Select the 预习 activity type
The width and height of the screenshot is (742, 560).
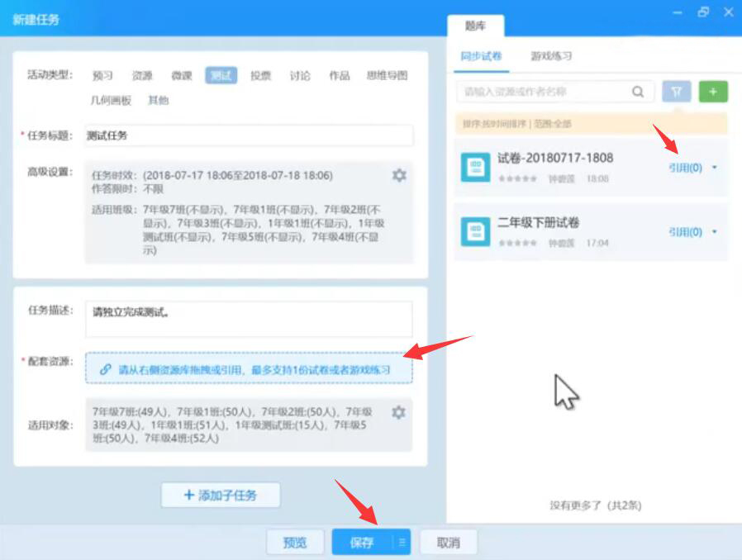tap(102, 76)
